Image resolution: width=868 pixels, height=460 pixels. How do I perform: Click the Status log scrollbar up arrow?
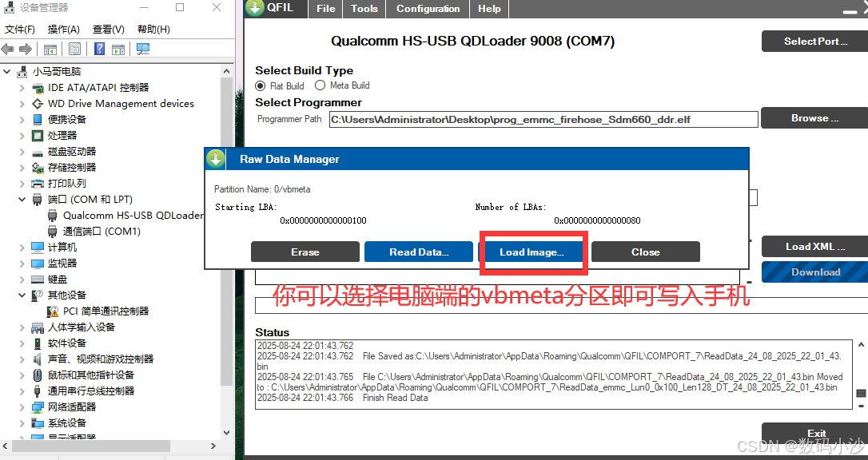(x=861, y=344)
